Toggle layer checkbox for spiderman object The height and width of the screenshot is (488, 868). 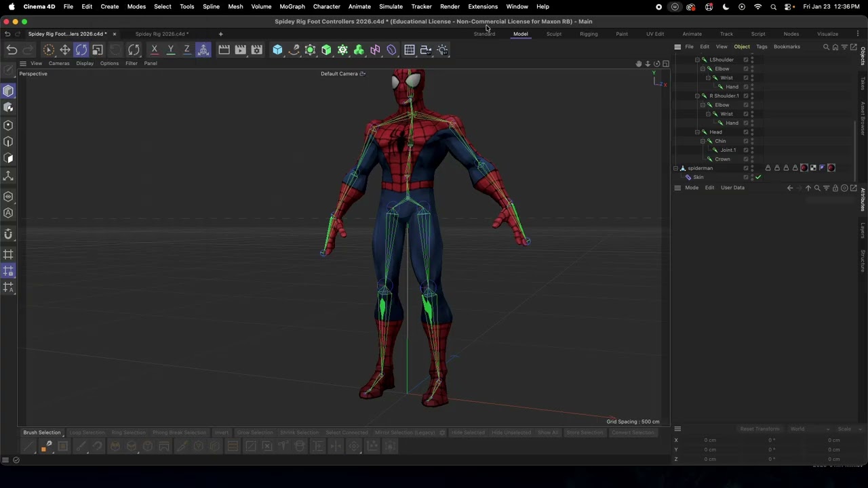pyautogui.click(x=746, y=168)
